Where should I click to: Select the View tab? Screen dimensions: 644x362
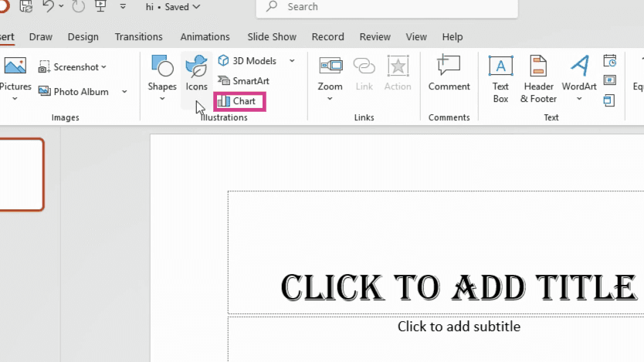click(416, 37)
